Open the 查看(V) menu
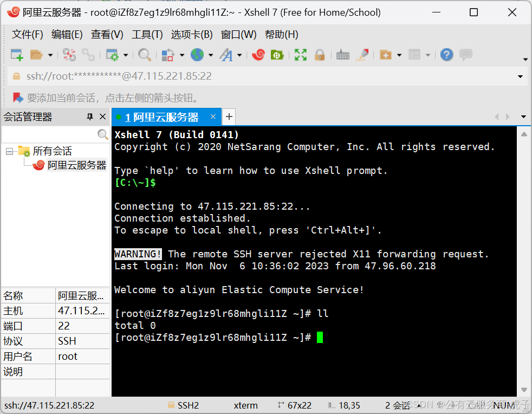 [107, 34]
